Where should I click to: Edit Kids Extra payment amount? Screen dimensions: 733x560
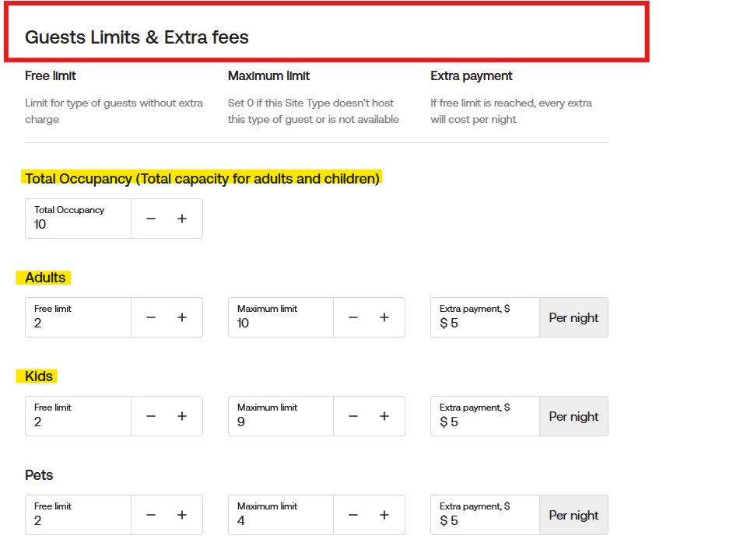(485, 416)
